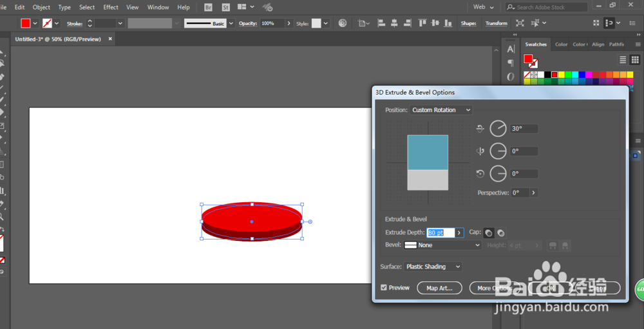The width and height of the screenshot is (644, 329).
Task: Expand the Extrude Depth slider arrow
Action: pos(460,233)
